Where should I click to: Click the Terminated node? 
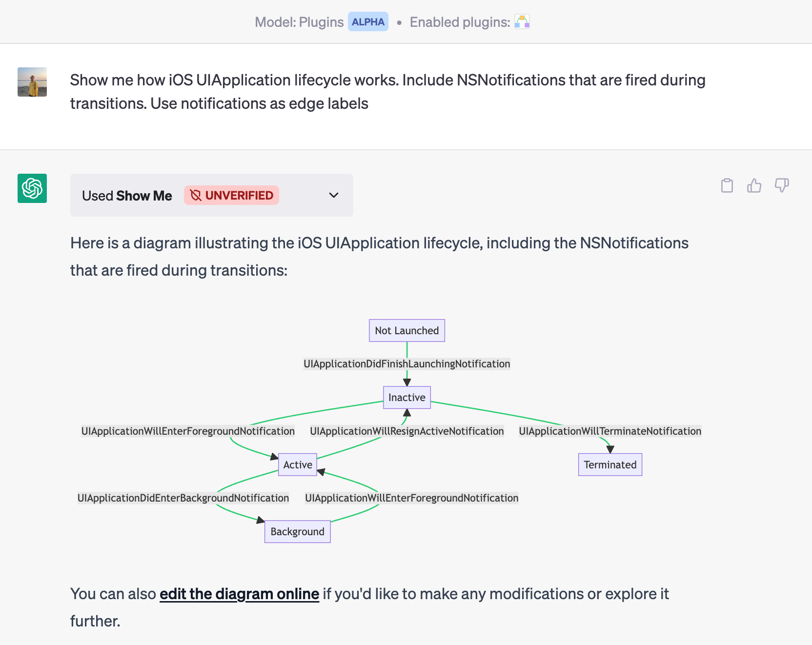click(610, 464)
